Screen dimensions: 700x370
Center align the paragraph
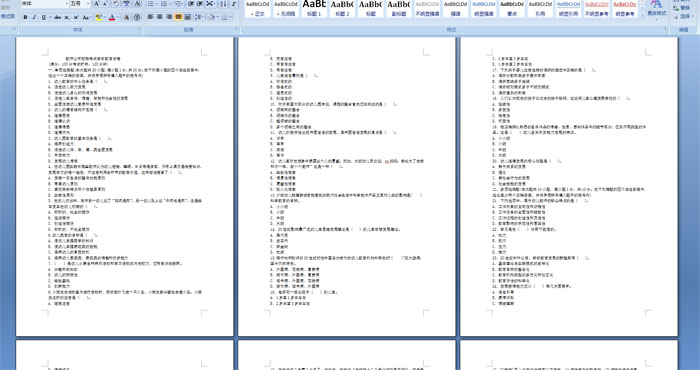[159, 17]
